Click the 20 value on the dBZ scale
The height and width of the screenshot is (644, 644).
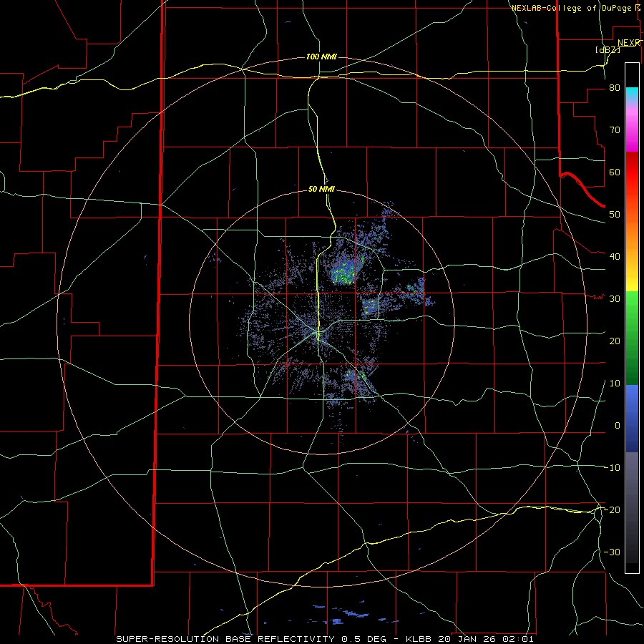(615, 341)
